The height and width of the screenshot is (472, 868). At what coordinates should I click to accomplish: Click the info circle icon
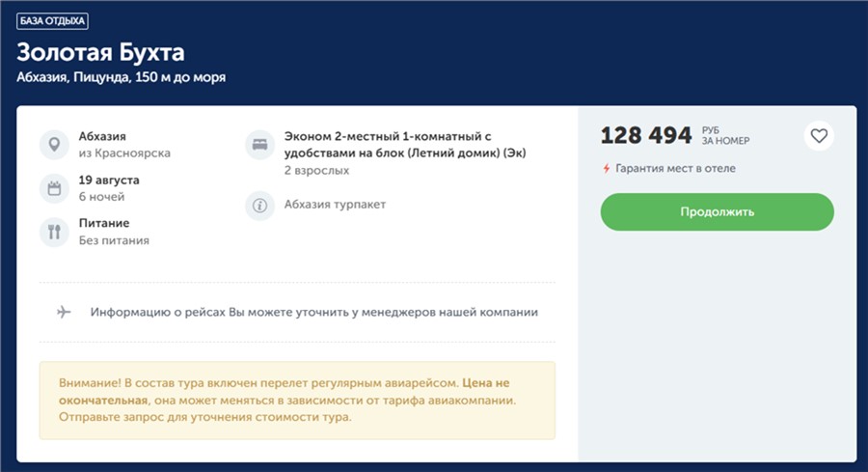click(x=259, y=206)
